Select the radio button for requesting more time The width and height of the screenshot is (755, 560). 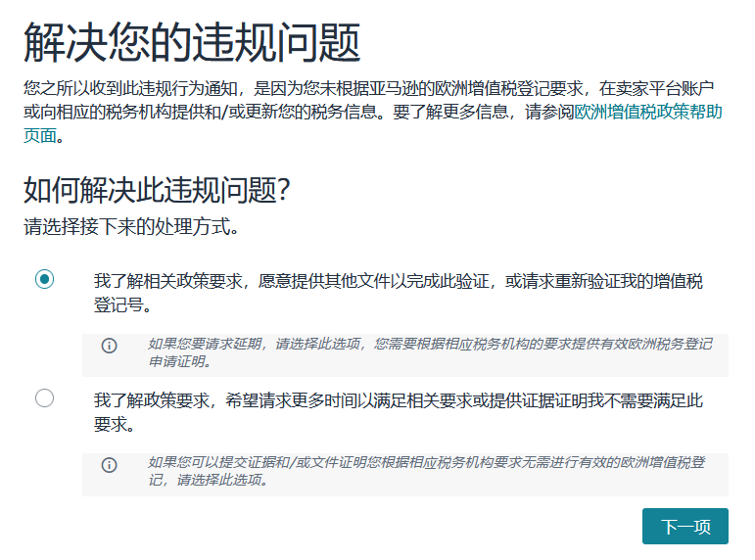[44, 398]
